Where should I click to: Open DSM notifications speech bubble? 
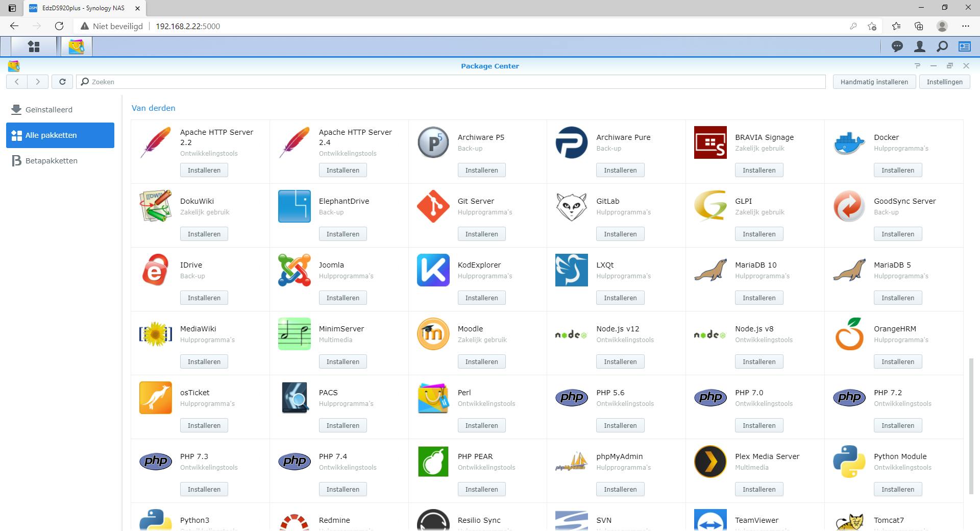pyautogui.click(x=897, y=46)
